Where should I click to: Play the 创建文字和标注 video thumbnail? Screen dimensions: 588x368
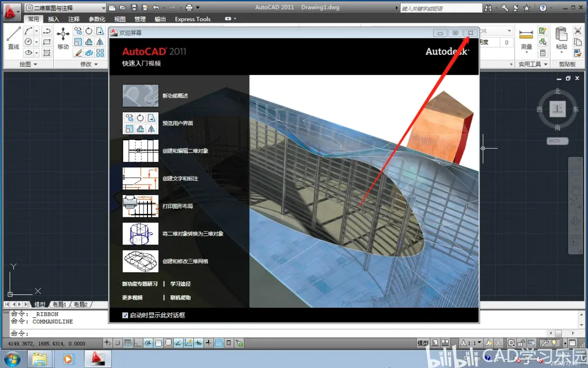(140, 178)
